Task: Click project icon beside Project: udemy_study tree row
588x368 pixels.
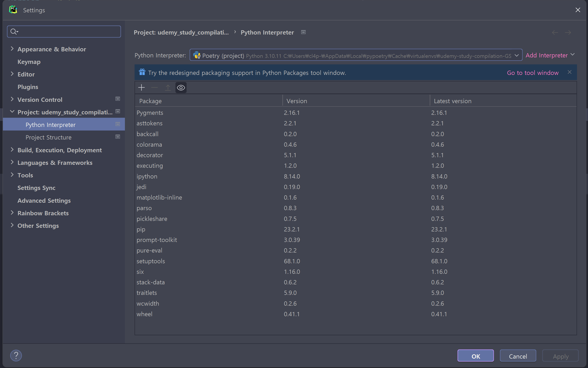Action: [118, 111]
